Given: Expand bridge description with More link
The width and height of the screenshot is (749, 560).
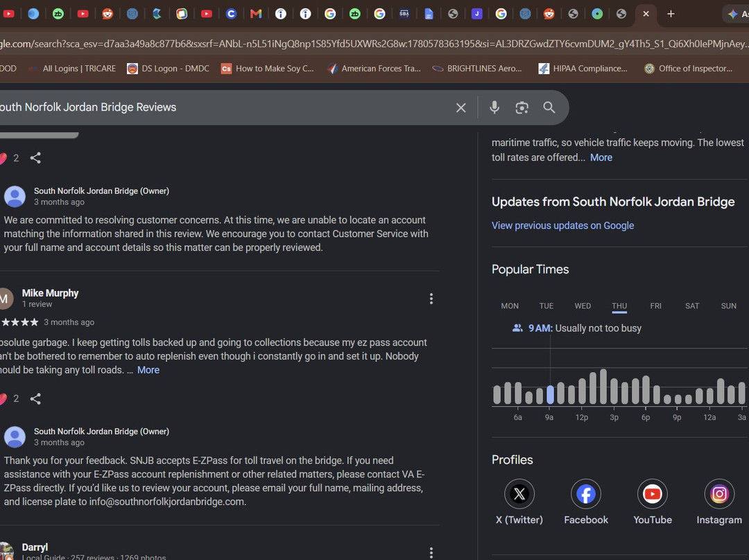Looking at the screenshot, I should coord(601,157).
